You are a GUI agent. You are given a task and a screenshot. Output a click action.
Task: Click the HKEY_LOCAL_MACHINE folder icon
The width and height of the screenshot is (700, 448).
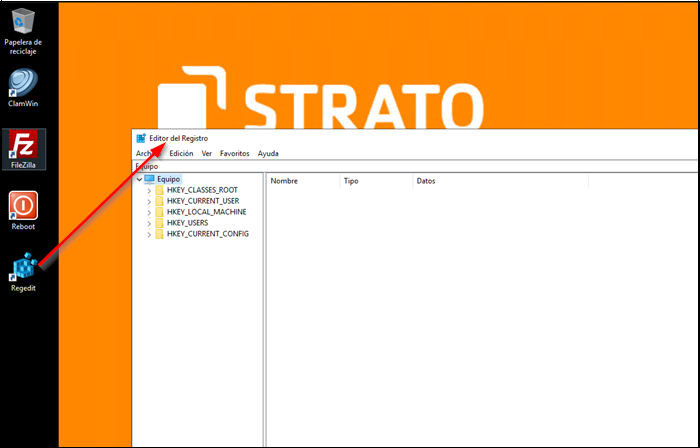coord(159,212)
